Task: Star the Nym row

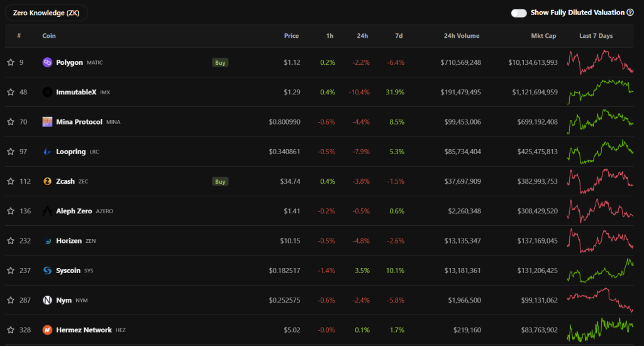Action: pyautogui.click(x=11, y=300)
